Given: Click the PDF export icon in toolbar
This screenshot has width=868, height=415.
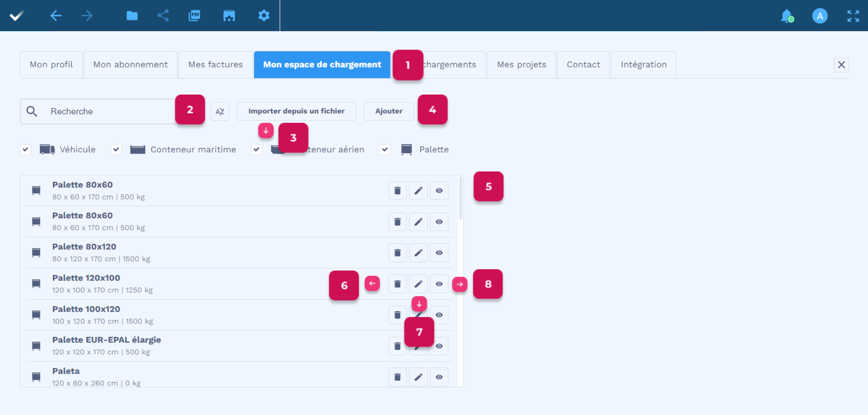Looking at the screenshot, I should 194,16.
